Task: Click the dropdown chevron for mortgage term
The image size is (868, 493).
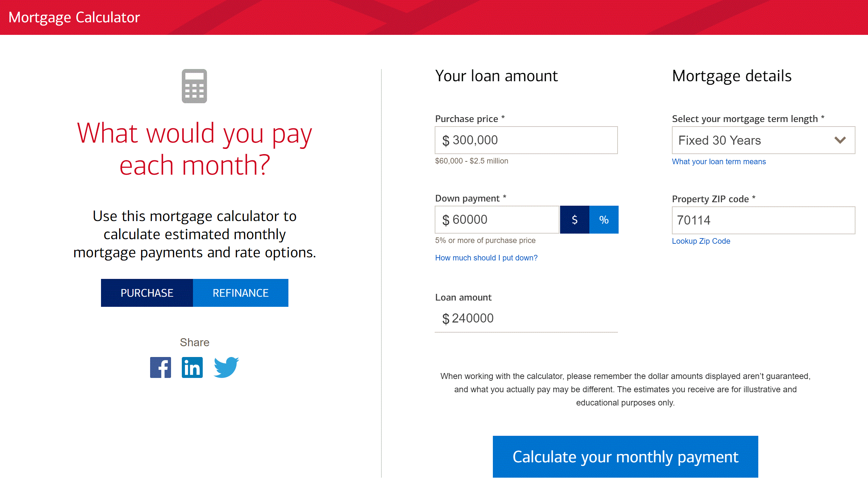Action: pyautogui.click(x=840, y=140)
